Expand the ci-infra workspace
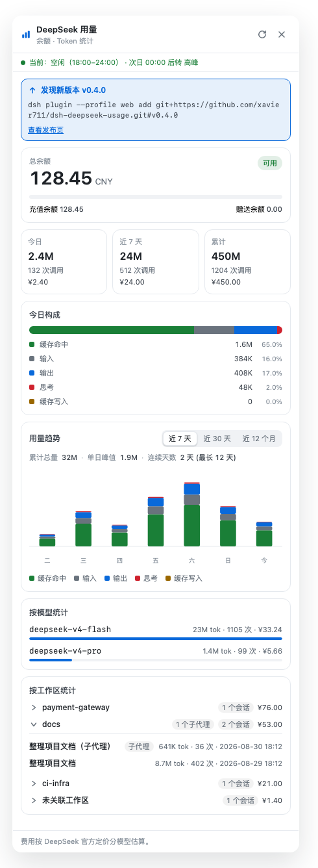 pos(156,784)
